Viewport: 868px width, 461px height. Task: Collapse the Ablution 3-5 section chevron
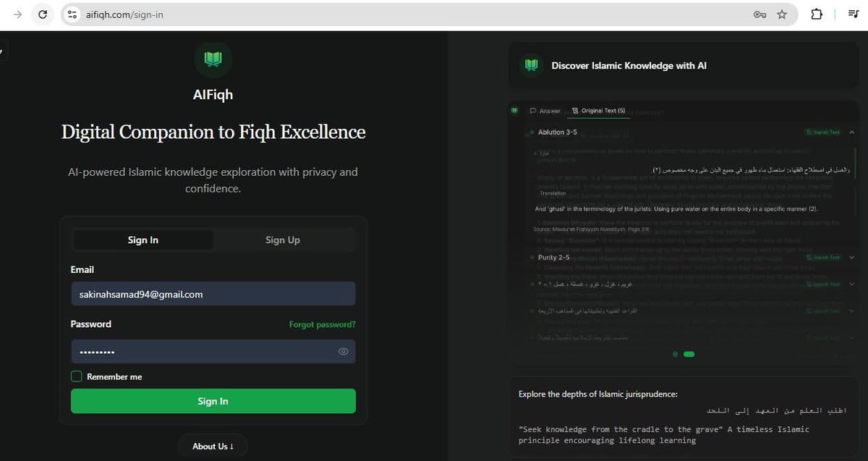point(852,132)
